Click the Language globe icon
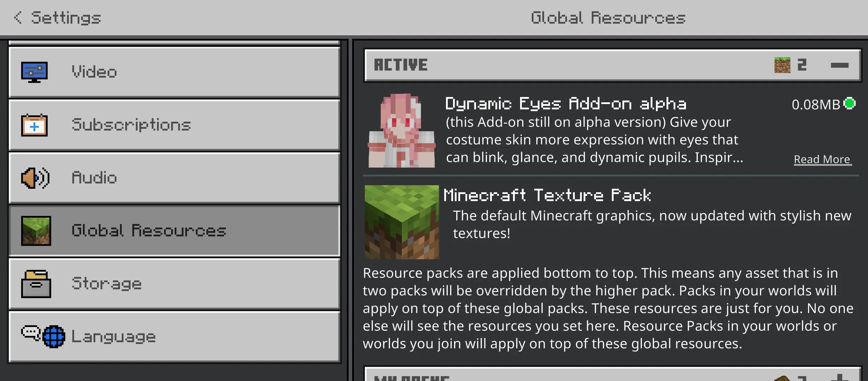 tap(54, 337)
